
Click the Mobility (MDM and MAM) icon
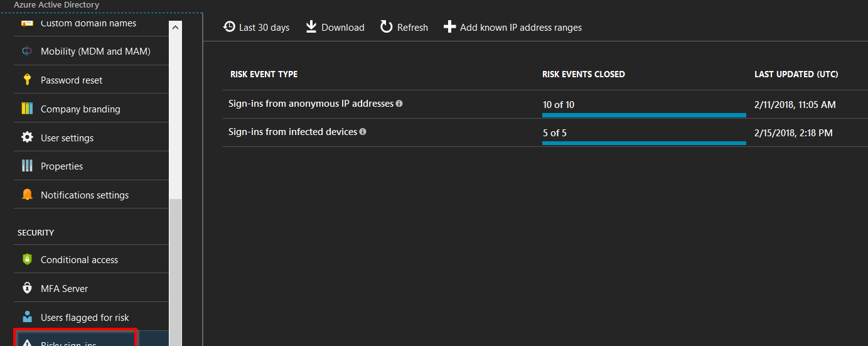[27, 51]
